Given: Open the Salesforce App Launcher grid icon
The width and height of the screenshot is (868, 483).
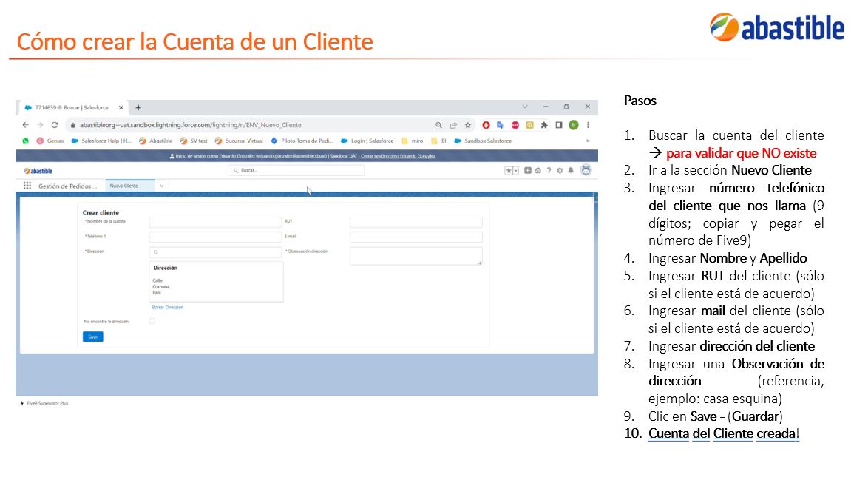Looking at the screenshot, I should point(27,186).
